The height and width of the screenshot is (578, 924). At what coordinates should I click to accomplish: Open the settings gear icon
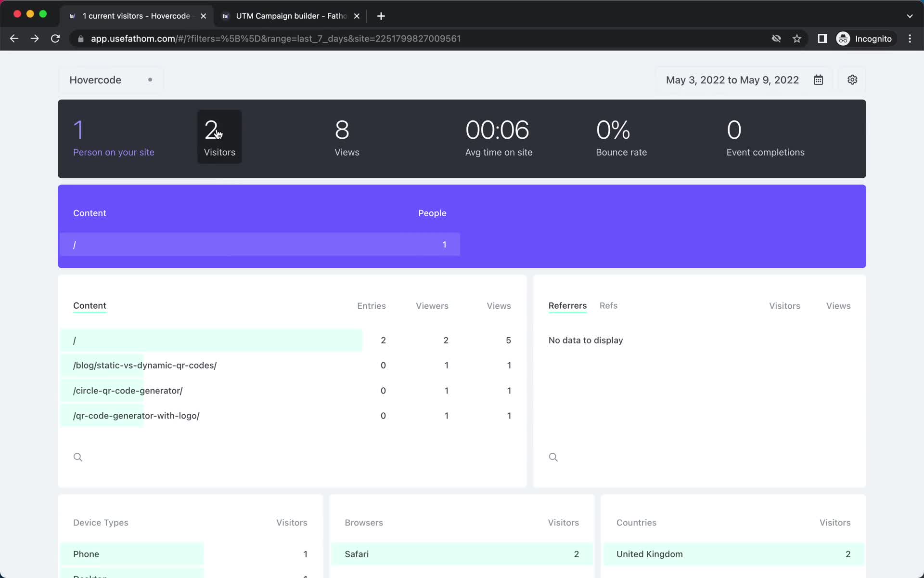(853, 80)
